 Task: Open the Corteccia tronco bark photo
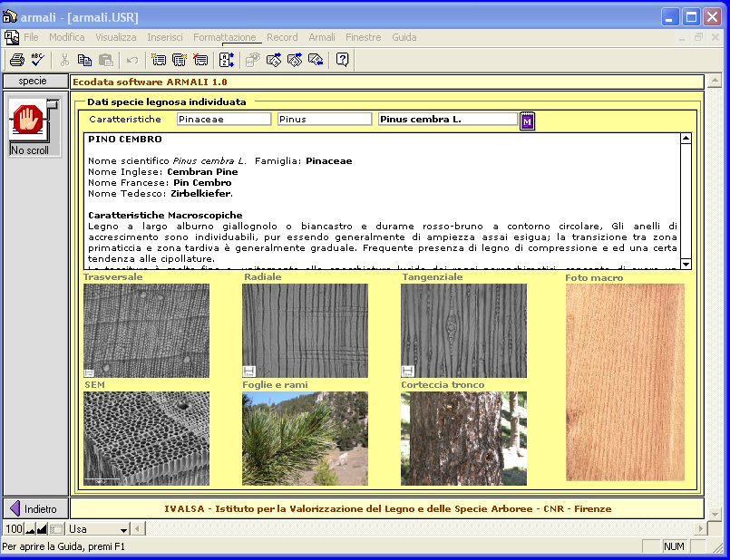(463, 439)
